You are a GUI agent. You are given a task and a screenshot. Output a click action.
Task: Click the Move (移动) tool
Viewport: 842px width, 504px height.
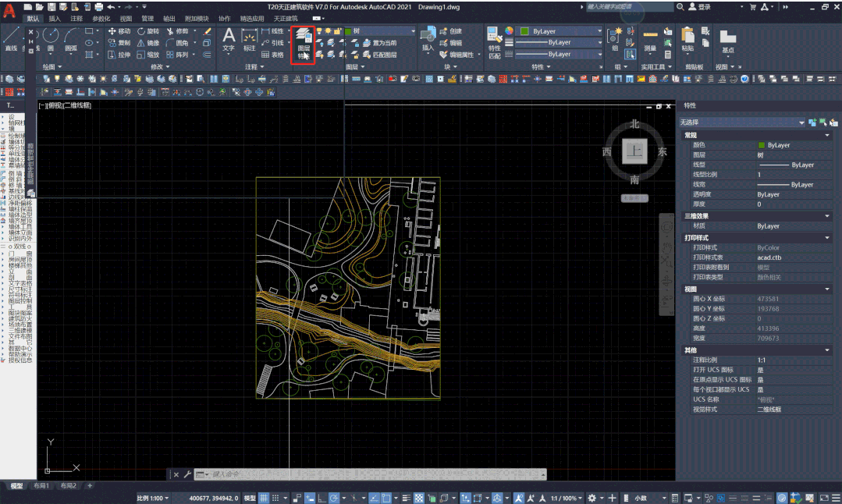(119, 31)
